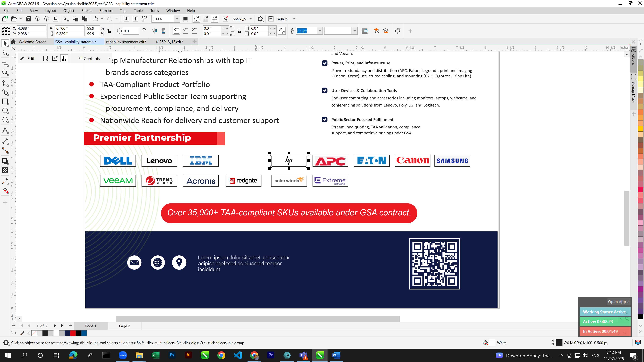Toggle the Chamfered corner button
This screenshot has height=362, width=644.
(194, 31)
